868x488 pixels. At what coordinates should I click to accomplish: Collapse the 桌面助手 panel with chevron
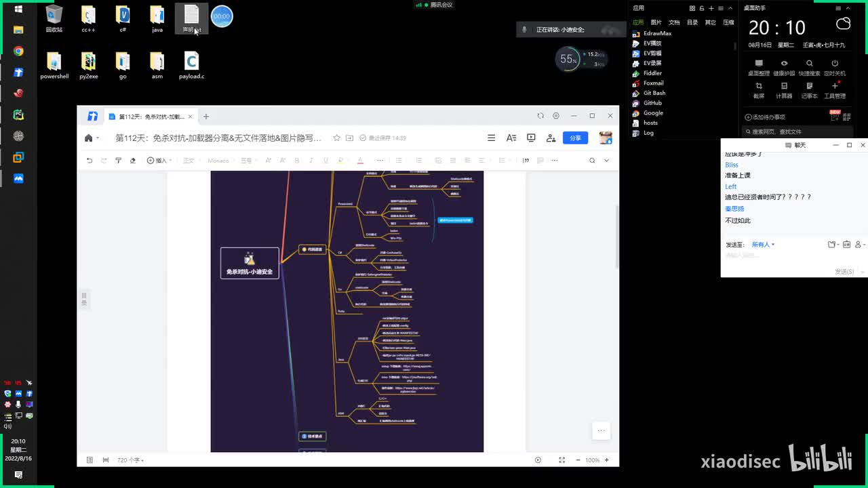pyautogui.click(x=848, y=8)
